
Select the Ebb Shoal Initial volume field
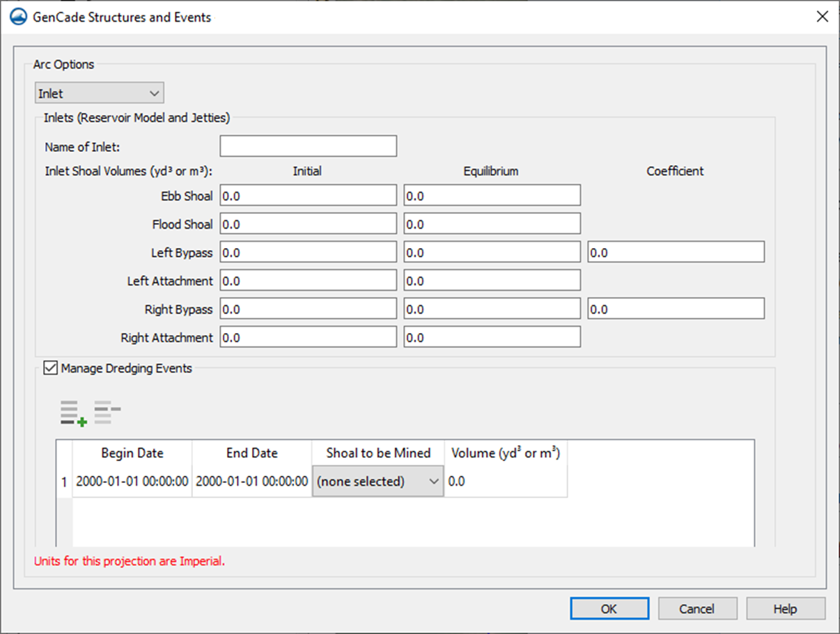[309, 196]
